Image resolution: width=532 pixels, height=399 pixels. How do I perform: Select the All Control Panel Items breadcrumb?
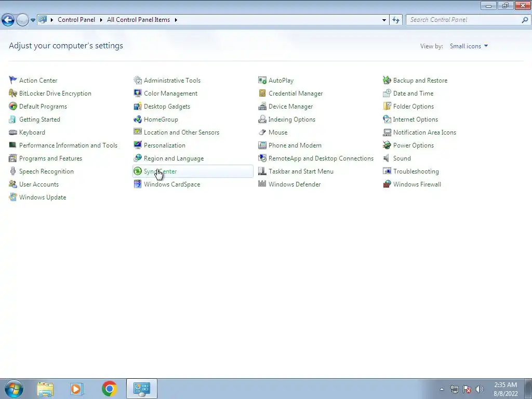pyautogui.click(x=138, y=20)
